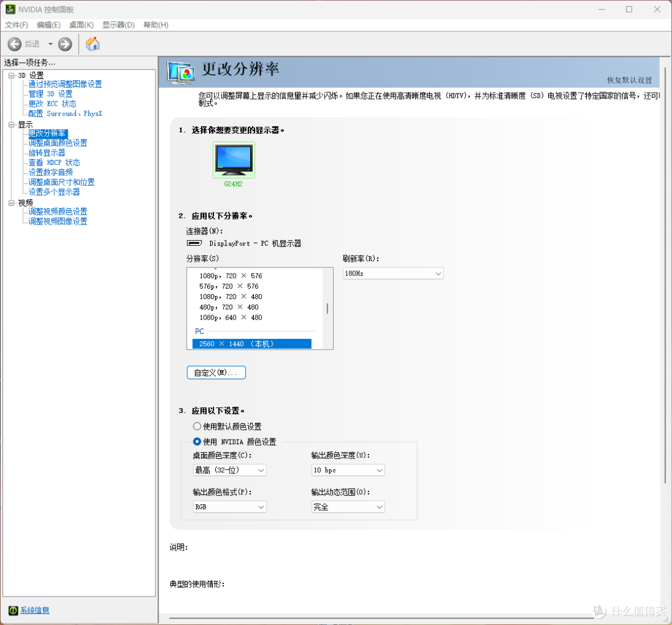Click the Forward arrow toolbar icon
This screenshot has width=672, height=625.
pos(65,44)
